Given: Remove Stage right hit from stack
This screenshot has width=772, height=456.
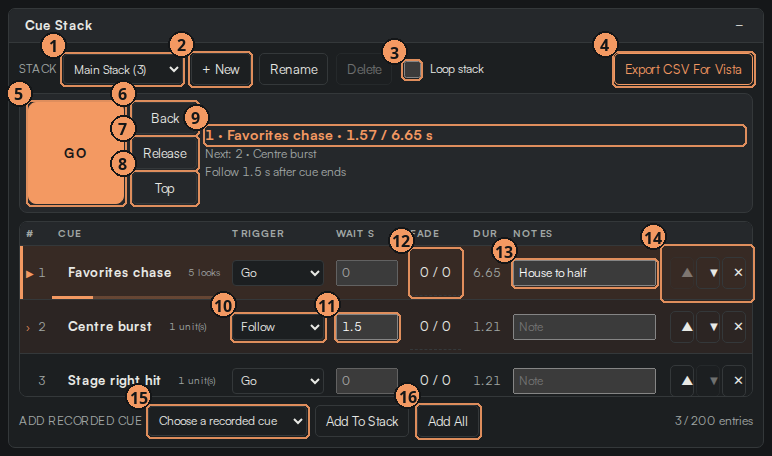Looking at the screenshot, I should point(738,381).
